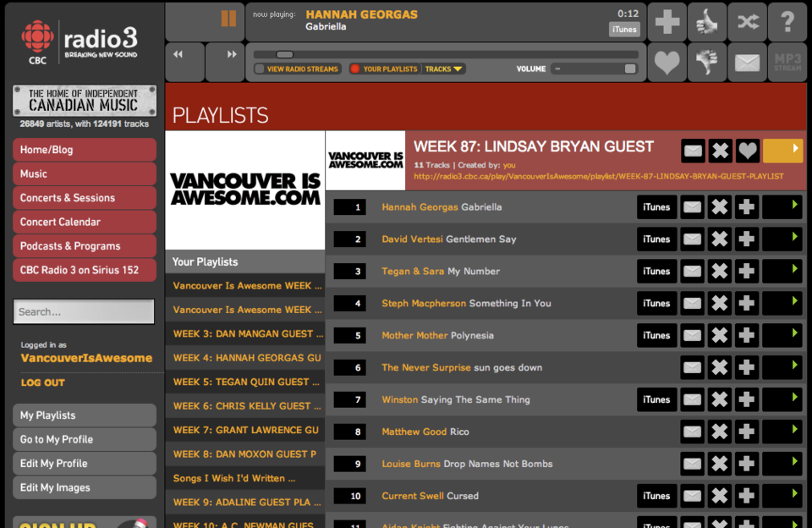
Task: Skip forward to the next track
Action: tap(225, 62)
